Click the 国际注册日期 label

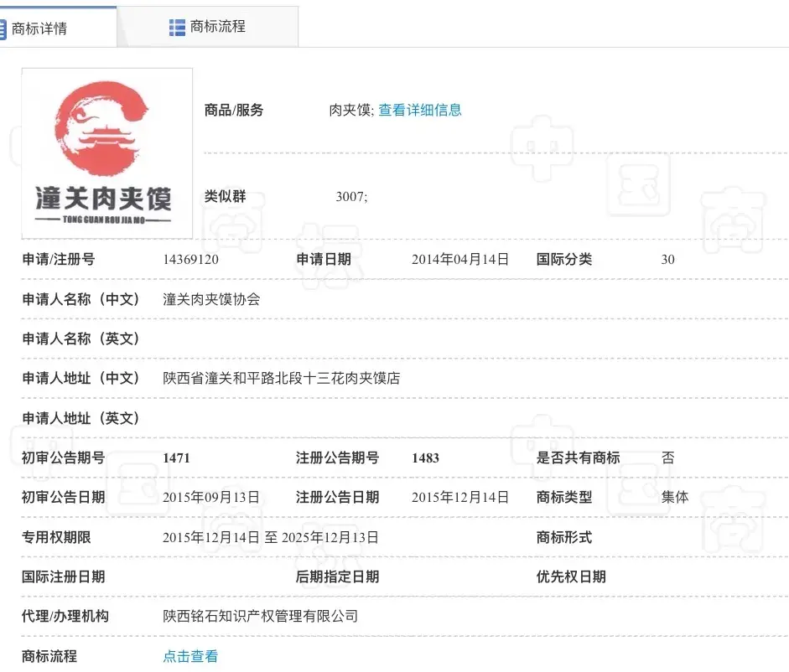pos(64,576)
